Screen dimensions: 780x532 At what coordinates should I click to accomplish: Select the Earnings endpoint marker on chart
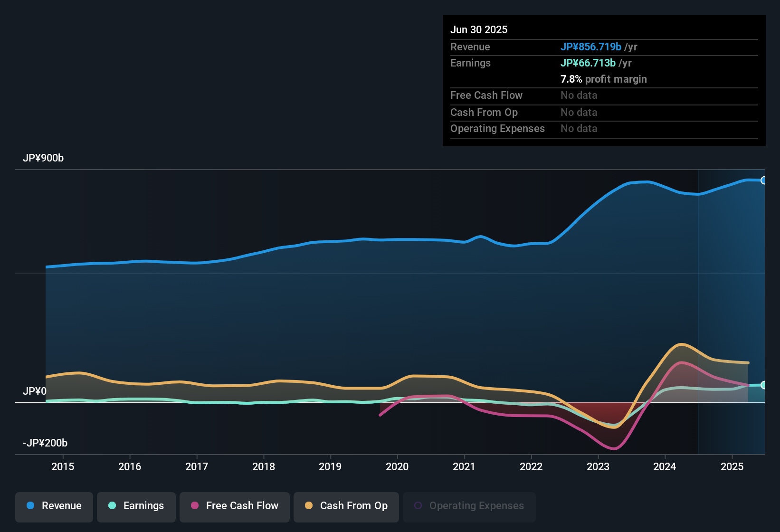[763, 385]
